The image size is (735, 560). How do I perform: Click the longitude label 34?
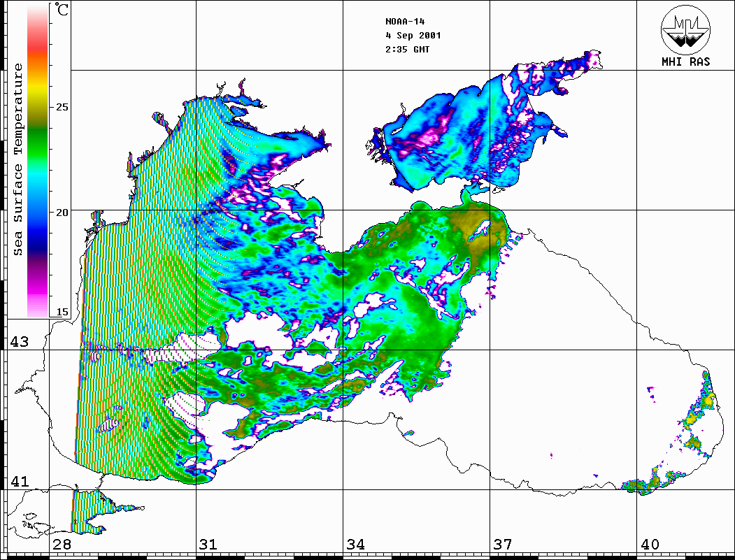click(355, 545)
